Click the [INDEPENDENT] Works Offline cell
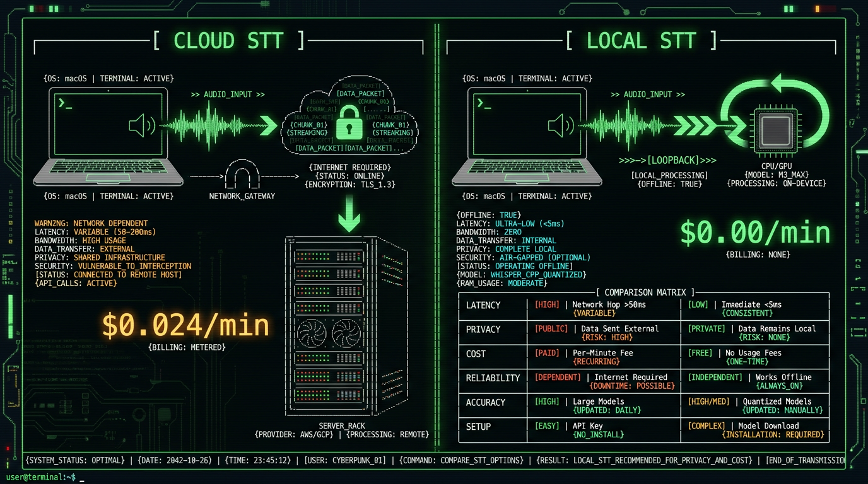The width and height of the screenshot is (868, 484). point(754,381)
